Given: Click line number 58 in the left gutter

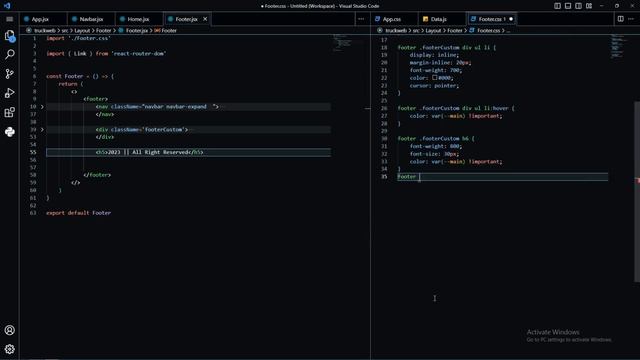Looking at the screenshot, I should (33, 175).
